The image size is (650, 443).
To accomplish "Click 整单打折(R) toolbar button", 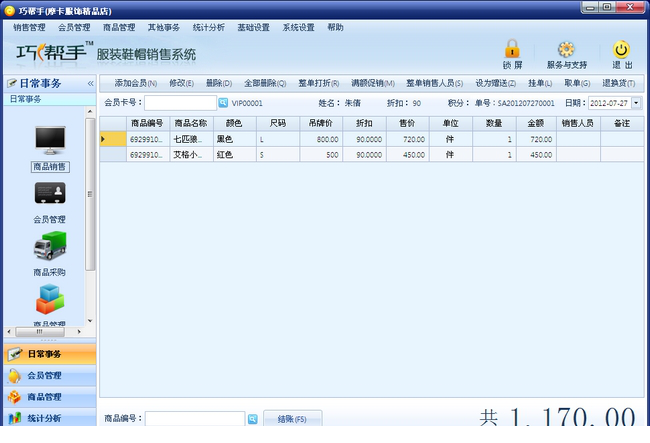I will 319,83.
